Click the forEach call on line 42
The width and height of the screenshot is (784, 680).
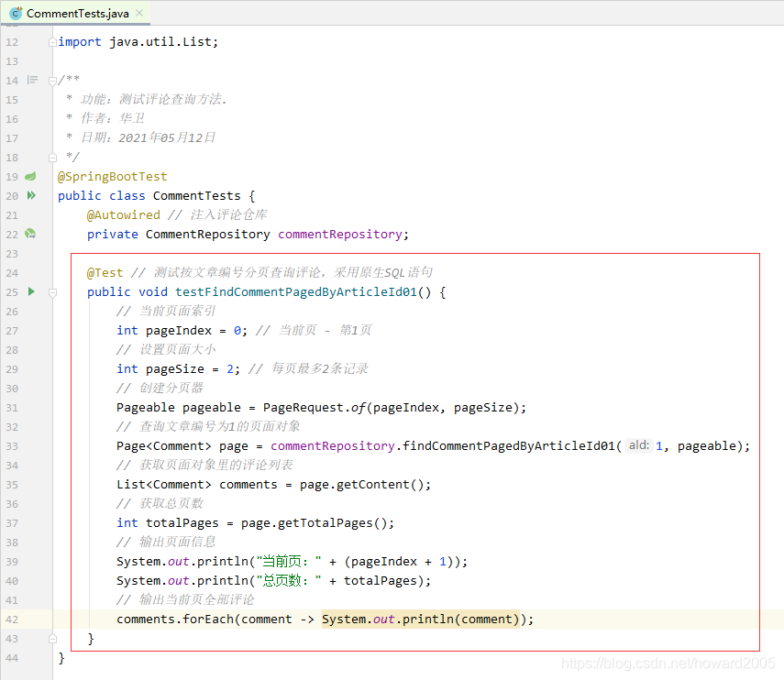coord(208,620)
